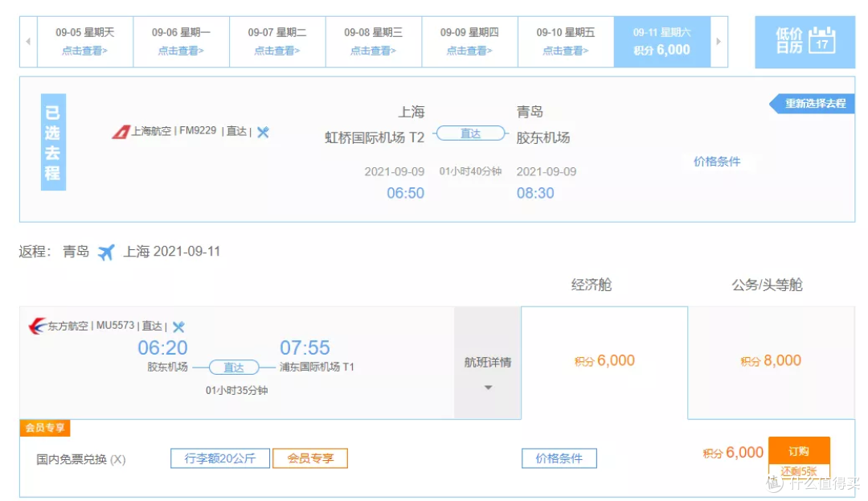
Task: Select the 09-11 星期六 积分 6,000 tab
Action: (x=662, y=42)
